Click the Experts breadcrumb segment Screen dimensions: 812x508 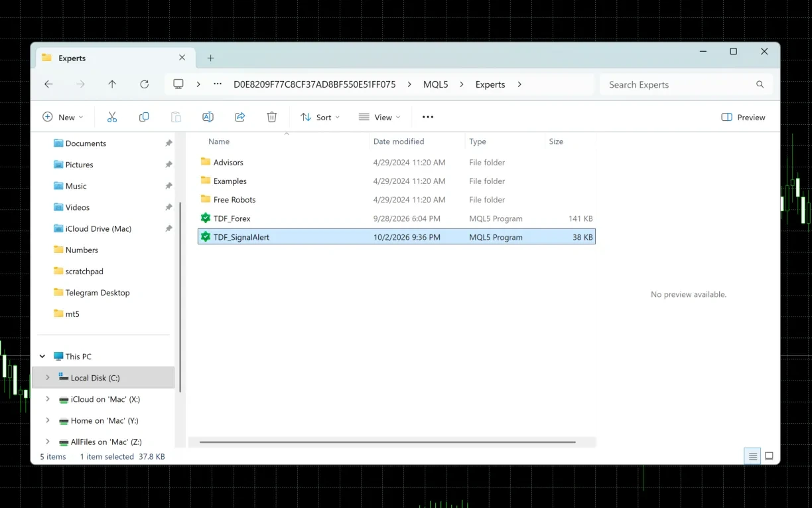click(x=490, y=84)
